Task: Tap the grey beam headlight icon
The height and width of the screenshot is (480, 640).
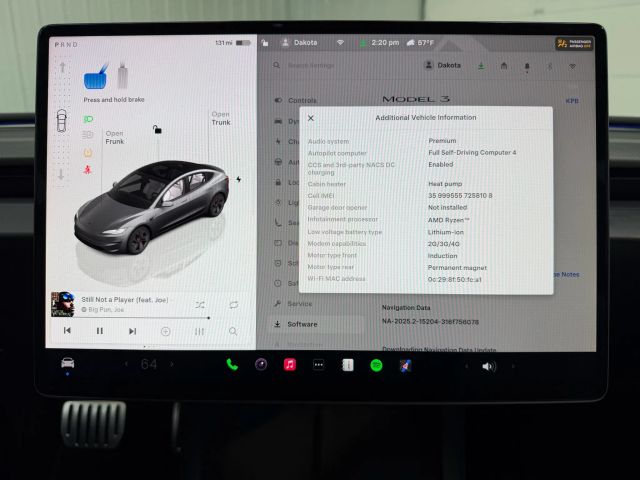Action: (x=87, y=135)
